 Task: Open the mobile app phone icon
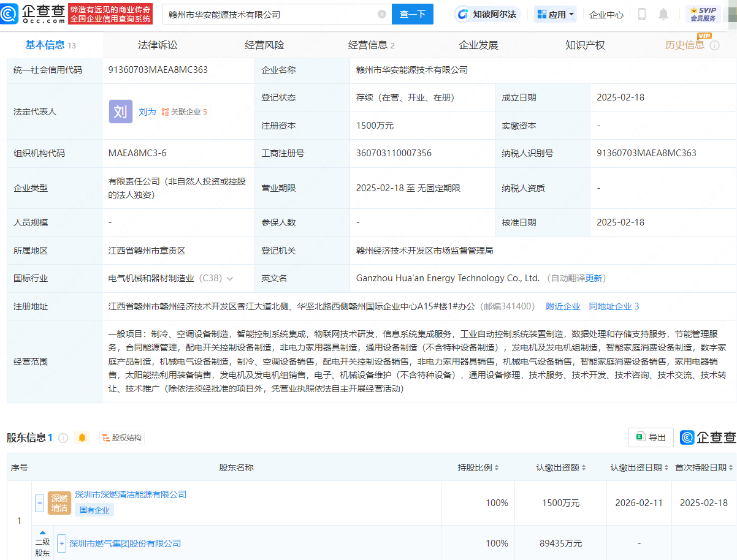point(642,14)
